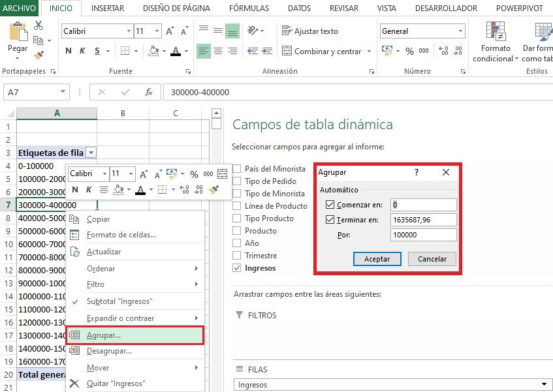The width and height of the screenshot is (553, 392).
Task: Uncheck the Terminar en checkbox
Action: 330,220
